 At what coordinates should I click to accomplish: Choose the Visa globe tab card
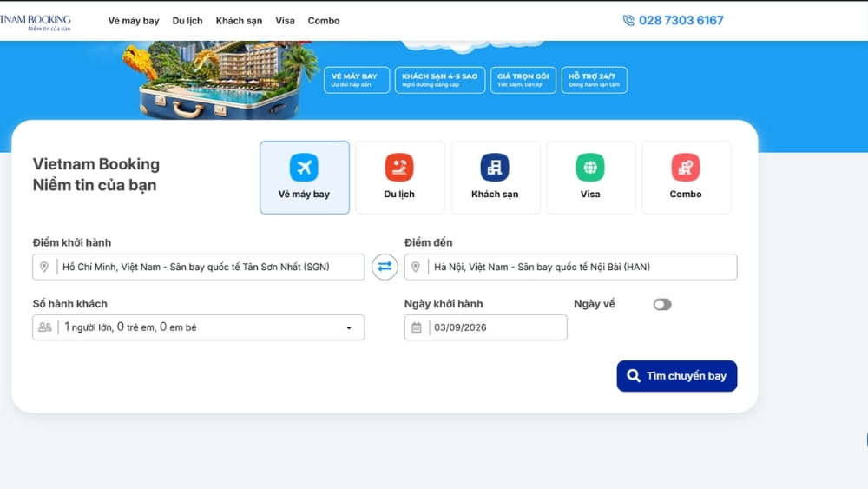590,177
